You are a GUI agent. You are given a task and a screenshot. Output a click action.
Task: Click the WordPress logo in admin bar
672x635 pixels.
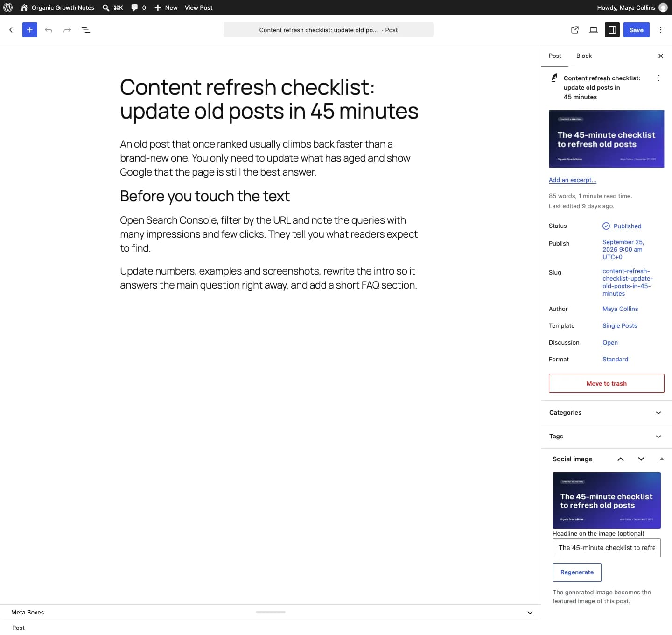tap(8, 7)
